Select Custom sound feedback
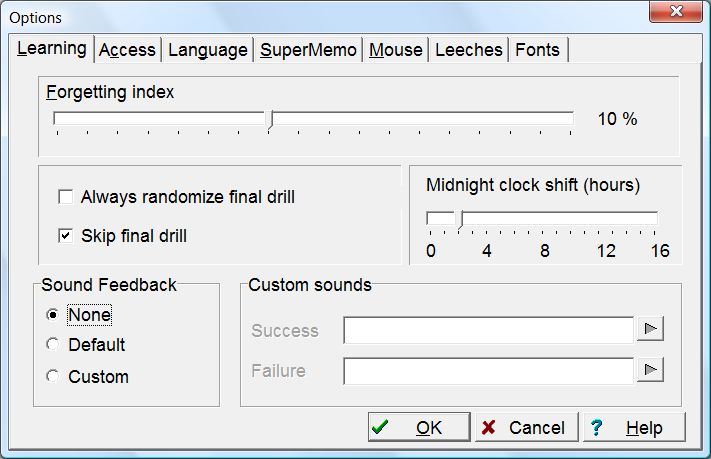Viewport: 711px width, 459px height. pyautogui.click(x=53, y=377)
